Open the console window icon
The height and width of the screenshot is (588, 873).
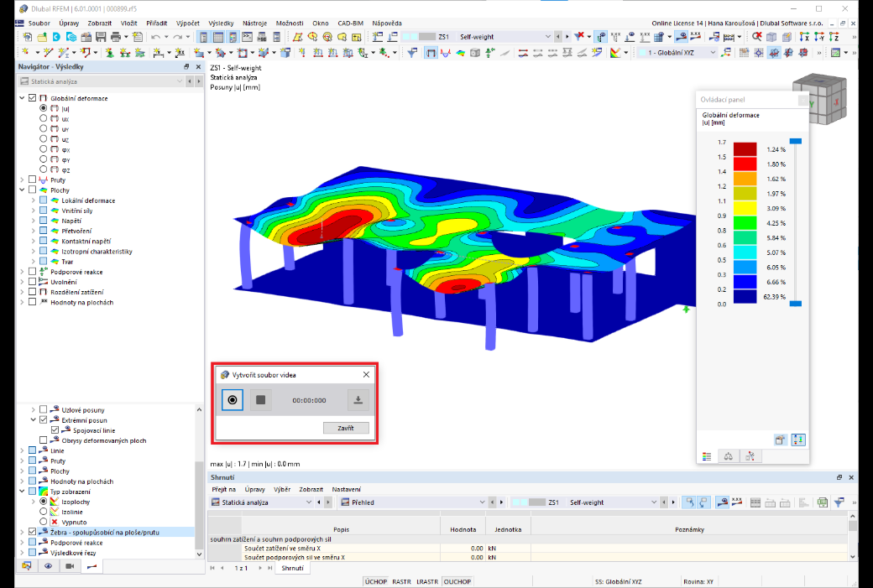point(247,37)
